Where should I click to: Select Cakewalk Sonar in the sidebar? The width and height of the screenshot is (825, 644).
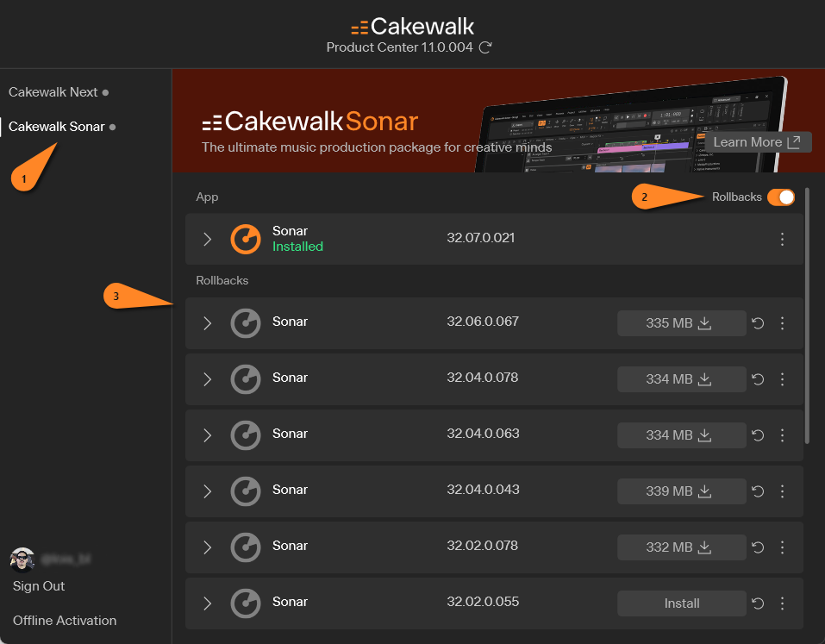point(57,127)
